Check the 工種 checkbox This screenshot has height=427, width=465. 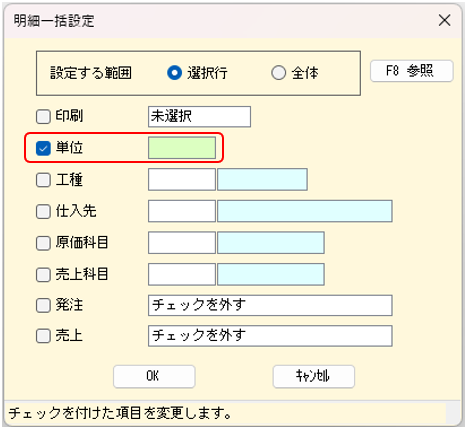43,180
